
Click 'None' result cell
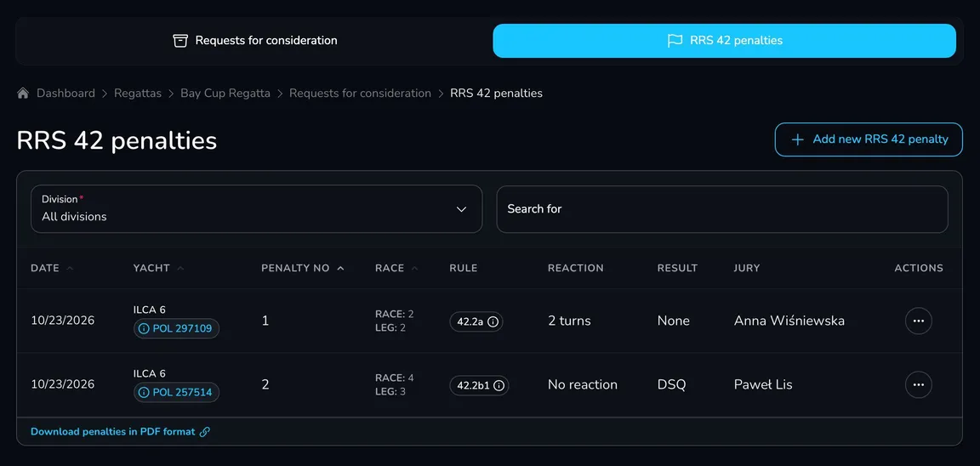click(673, 321)
